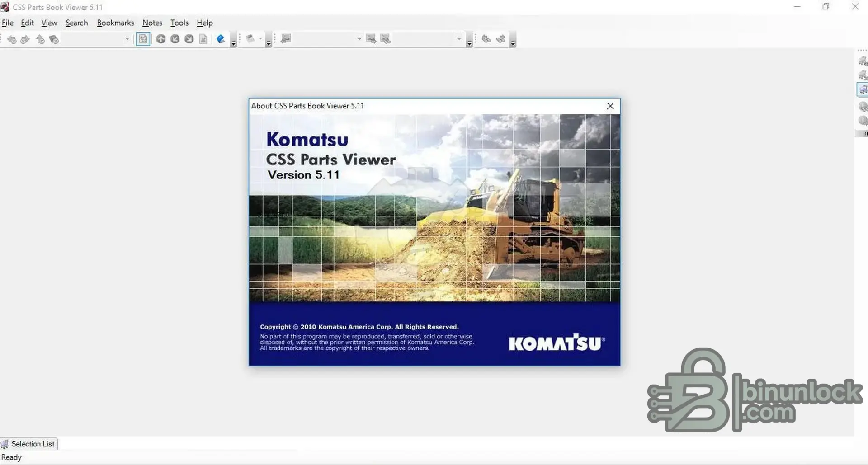Switch to the Selection List tab
This screenshot has width=868, height=465.
pos(29,444)
